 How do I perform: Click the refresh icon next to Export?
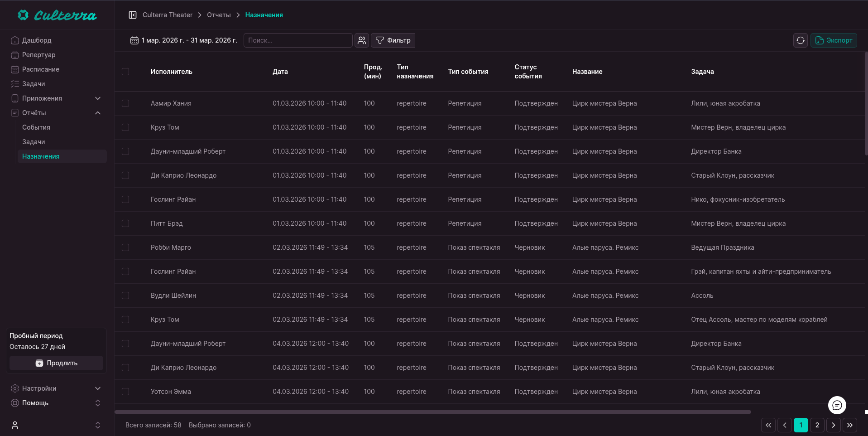[800, 40]
